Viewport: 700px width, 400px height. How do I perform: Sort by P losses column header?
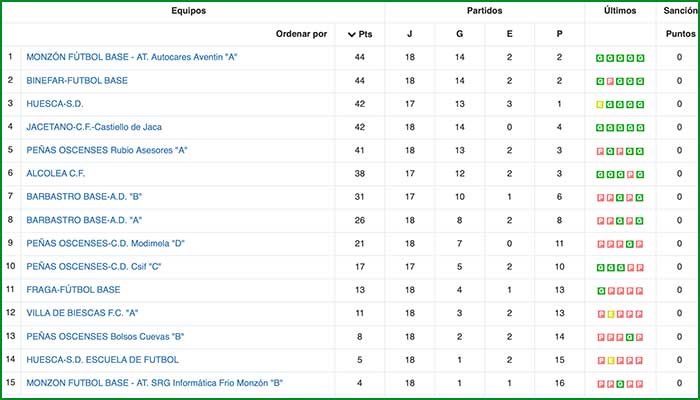pos(559,34)
